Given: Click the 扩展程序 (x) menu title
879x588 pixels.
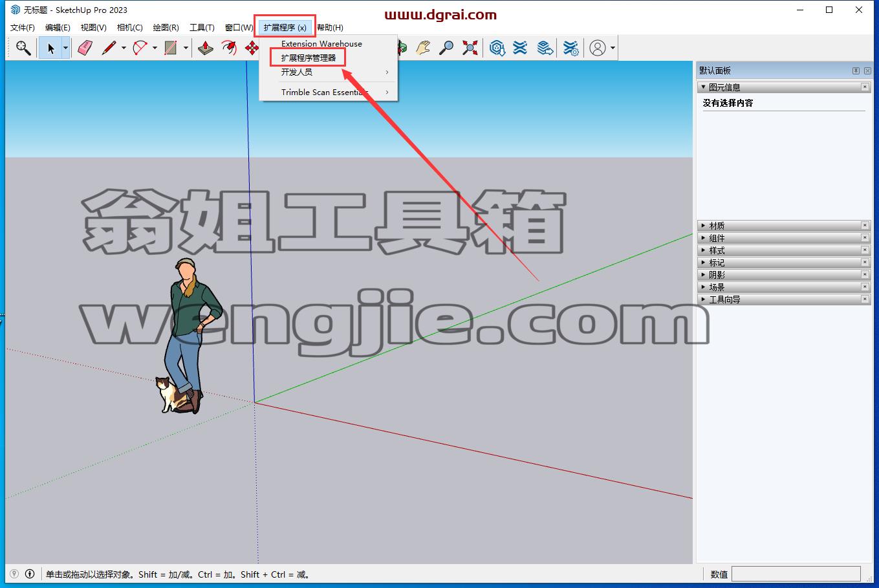Looking at the screenshot, I should (x=285, y=28).
